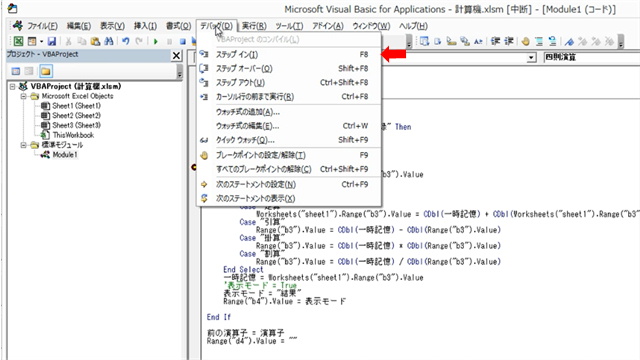Viewport: 640px width, 360px height.
Task: Choose ステップ オーバー(O) from the Debug menu
Action: pos(289,69)
